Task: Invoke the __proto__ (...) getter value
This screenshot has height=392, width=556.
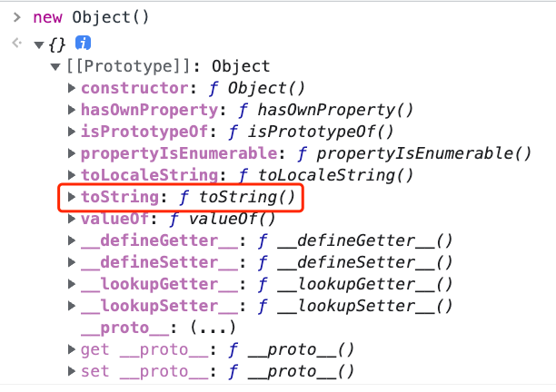Action: [x=213, y=328]
